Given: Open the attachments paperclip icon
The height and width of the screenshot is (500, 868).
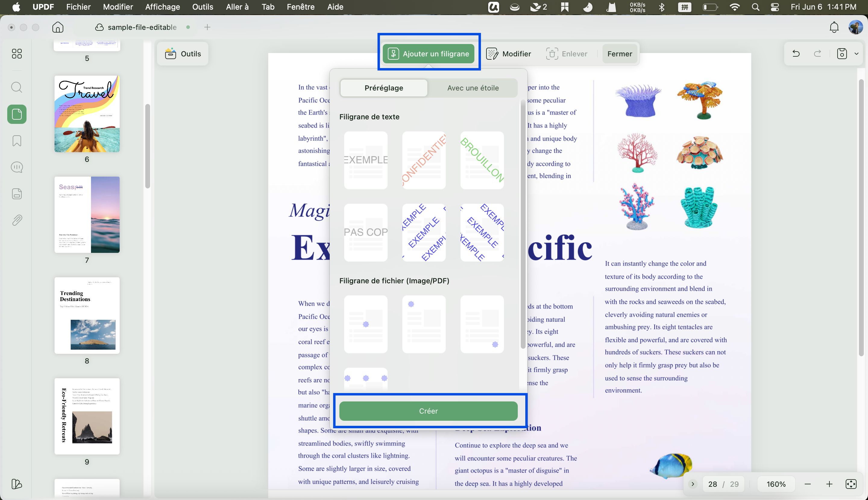Looking at the screenshot, I should point(17,221).
